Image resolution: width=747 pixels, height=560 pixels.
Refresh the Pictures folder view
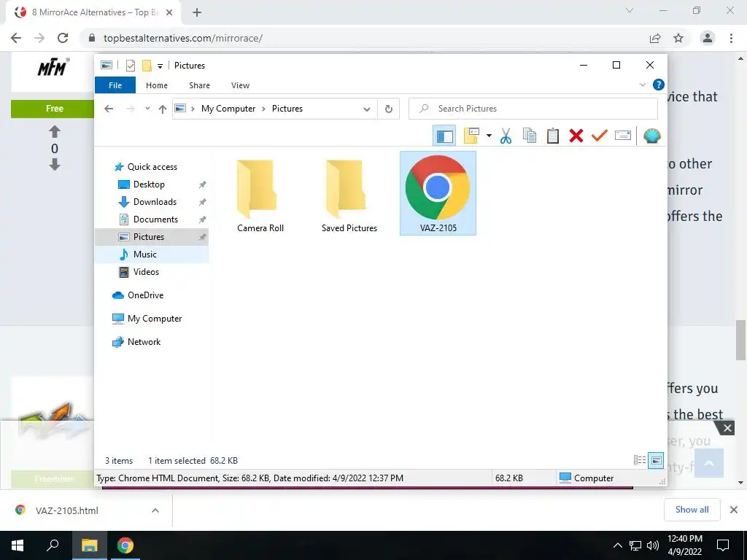pyautogui.click(x=389, y=109)
